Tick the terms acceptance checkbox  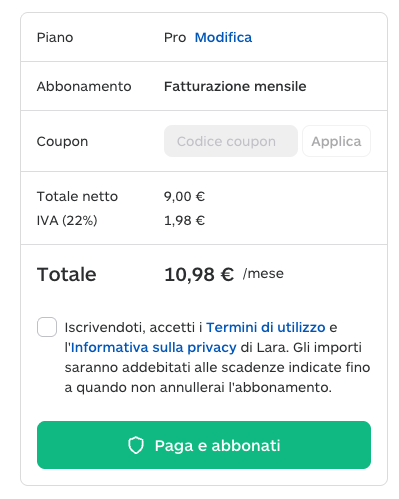click(x=47, y=327)
